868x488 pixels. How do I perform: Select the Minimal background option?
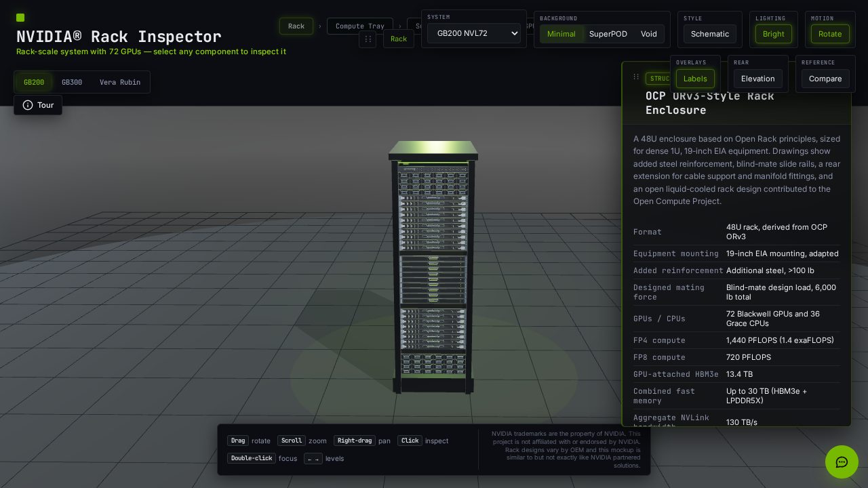click(x=561, y=34)
